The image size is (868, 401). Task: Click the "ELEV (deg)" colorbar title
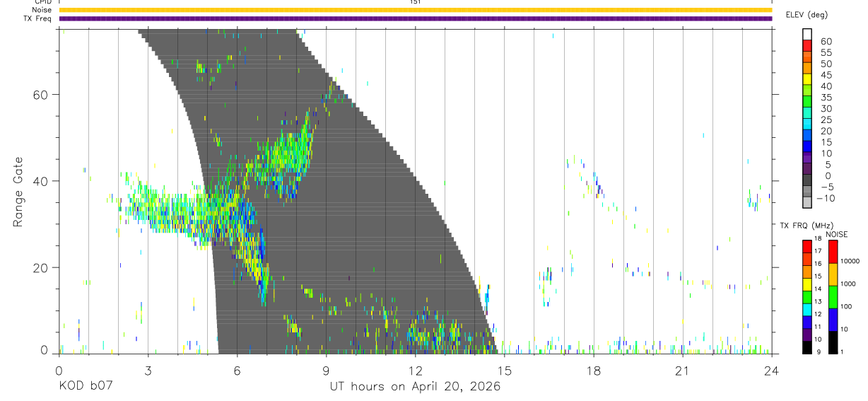point(807,15)
